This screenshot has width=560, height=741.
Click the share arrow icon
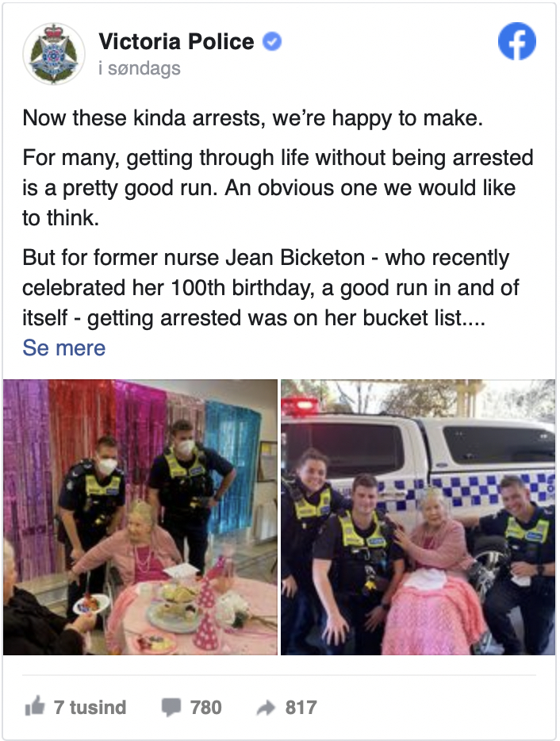pyautogui.click(x=266, y=708)
